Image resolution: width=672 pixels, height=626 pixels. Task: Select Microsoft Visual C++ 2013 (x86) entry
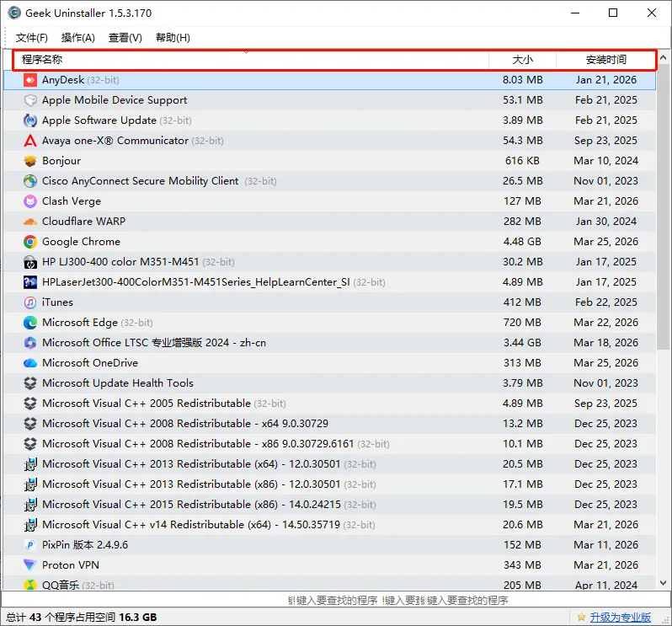[x=191, y=484]
